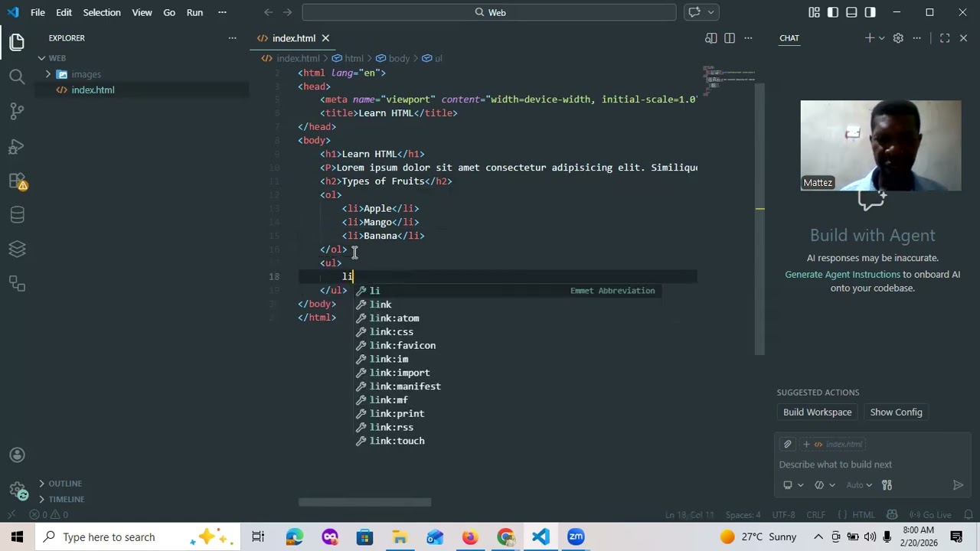Toggle Primary Side Bar visibility
This screenshot has height=551, width=980.
click(833, 12)
